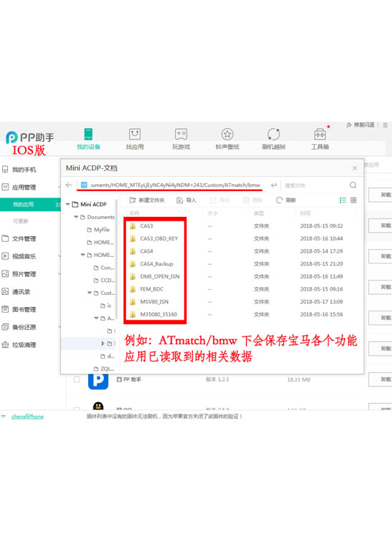Select 我的应用 in the sidebar
This screenshot has width=392, height=556.
30,204
